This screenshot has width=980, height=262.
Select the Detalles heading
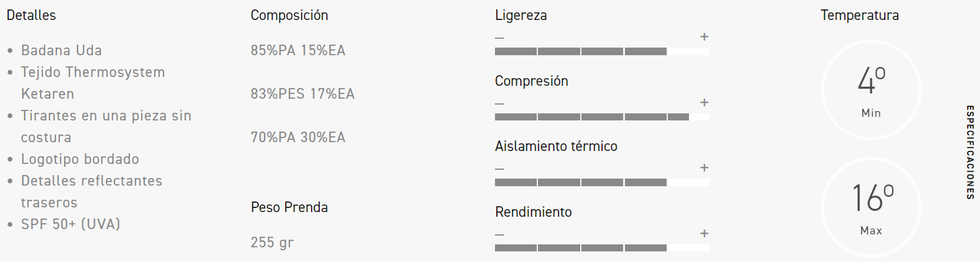pos(31,15)
